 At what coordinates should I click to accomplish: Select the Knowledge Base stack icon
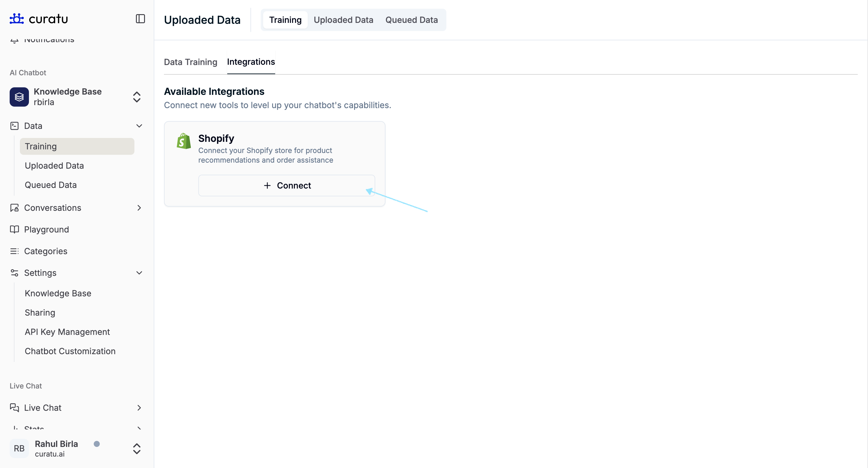(x=19, y=97)
